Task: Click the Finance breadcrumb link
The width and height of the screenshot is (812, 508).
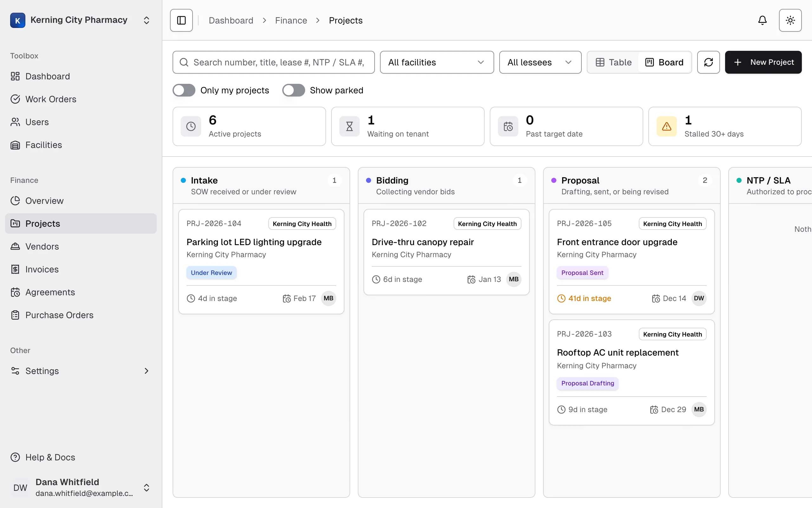Action: click(x=291, y=21)
